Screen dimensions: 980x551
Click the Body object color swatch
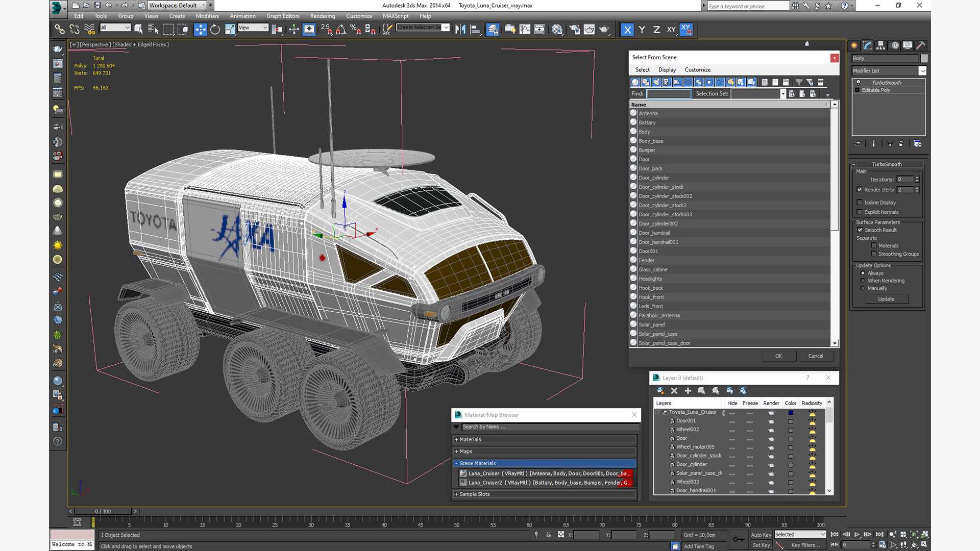pyautogui.click(x=924, y=58)
